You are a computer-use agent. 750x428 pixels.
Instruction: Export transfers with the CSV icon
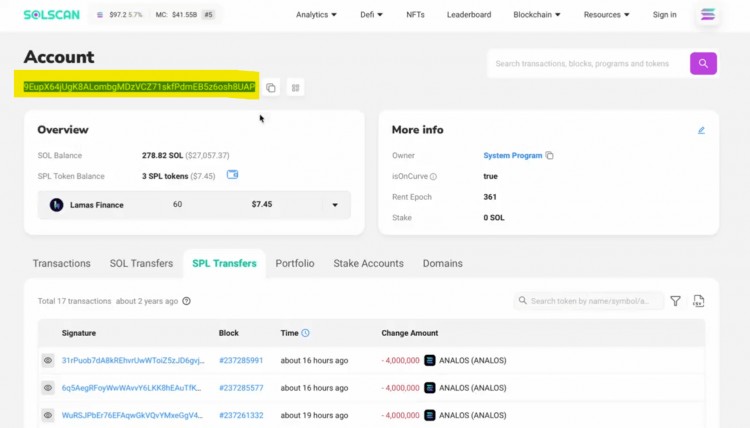pos(698,301)
